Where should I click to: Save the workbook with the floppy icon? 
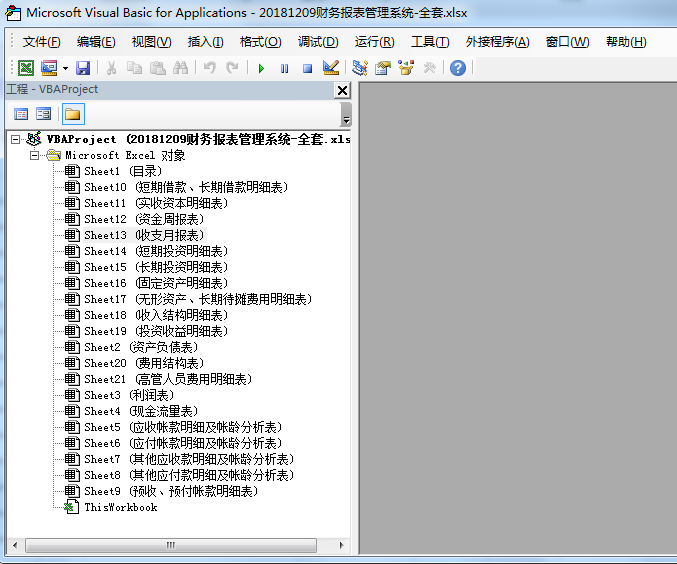83,68
